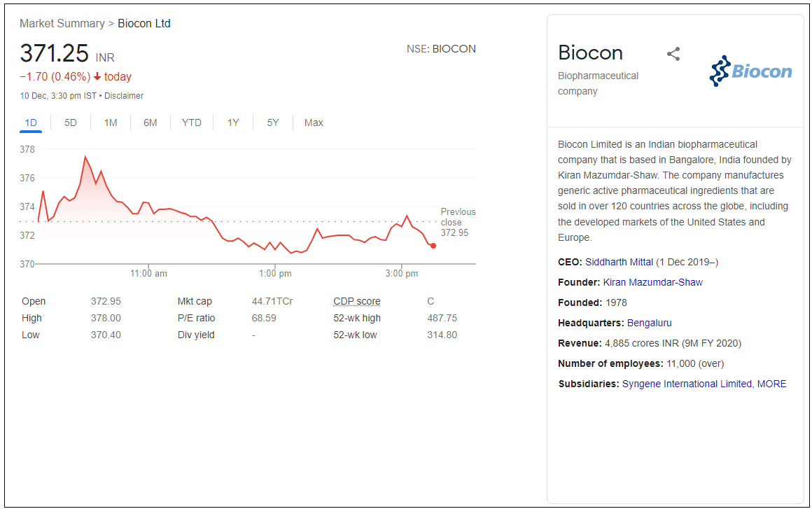Switch to the 1M chart range
Screen dimensions: 812x509
click(x=111, y=123)
